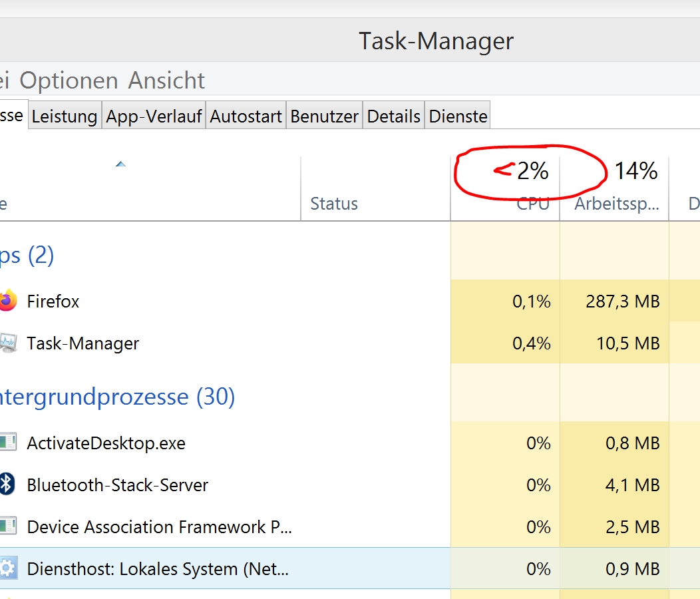Sort processes by CPU column

tap(532, 204)
